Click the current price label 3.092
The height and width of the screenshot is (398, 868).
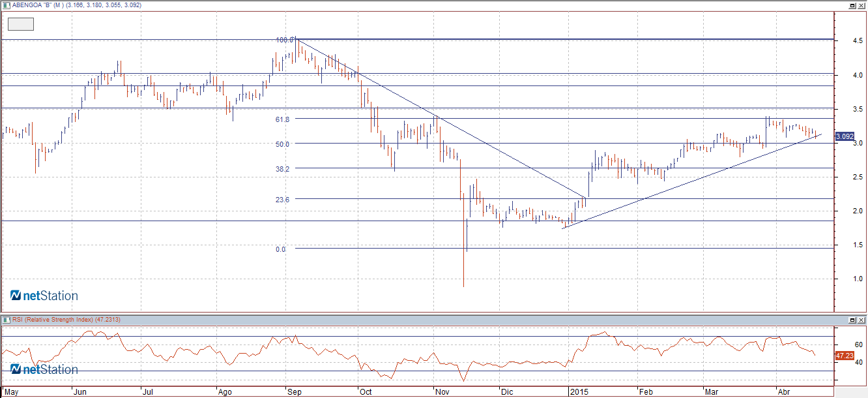click(x=846, y=136)
